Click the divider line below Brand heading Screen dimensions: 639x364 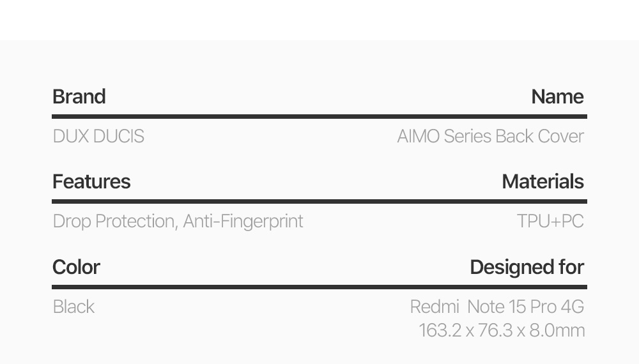[319, 117]
